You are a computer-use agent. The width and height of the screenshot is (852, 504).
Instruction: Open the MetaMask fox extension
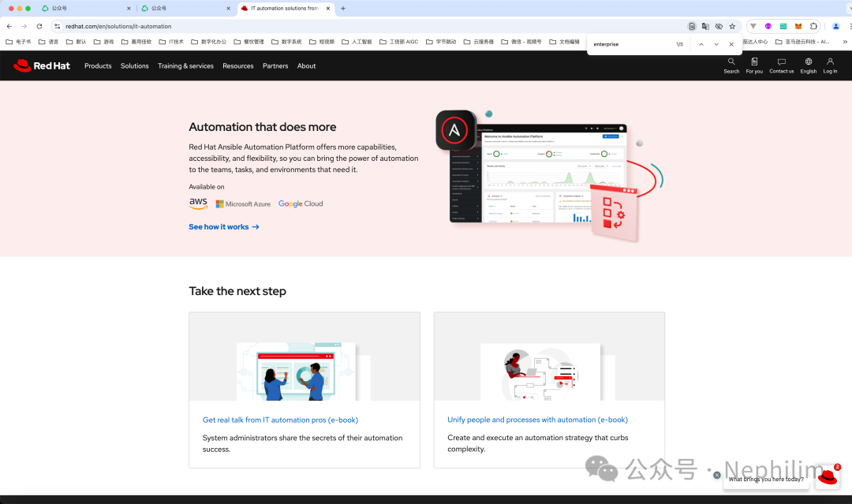798,26
